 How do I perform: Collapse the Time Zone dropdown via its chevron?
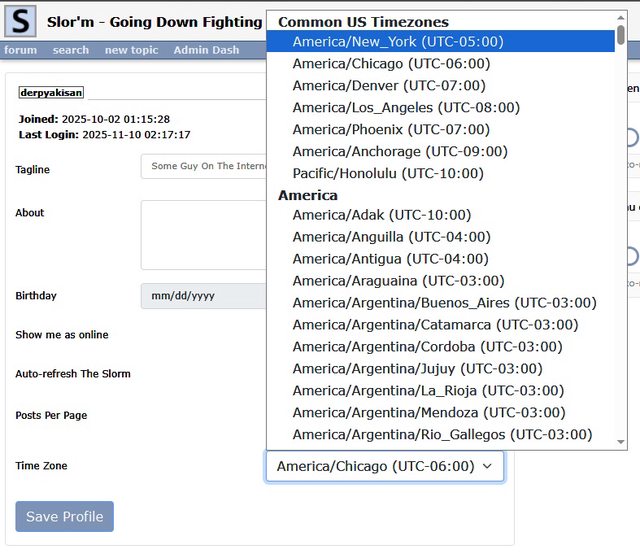[x=487, y=466]
